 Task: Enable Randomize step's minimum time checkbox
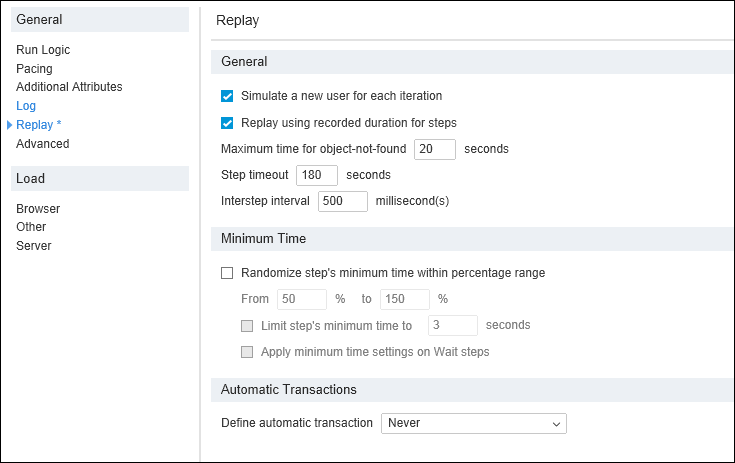(227, 273)
